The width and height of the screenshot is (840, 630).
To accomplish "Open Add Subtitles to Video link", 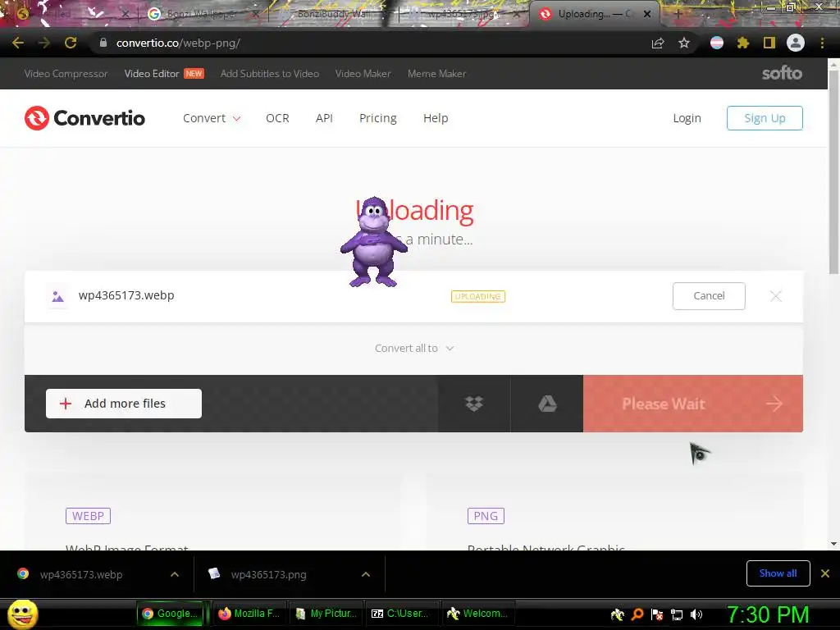I will coord(269,73).
